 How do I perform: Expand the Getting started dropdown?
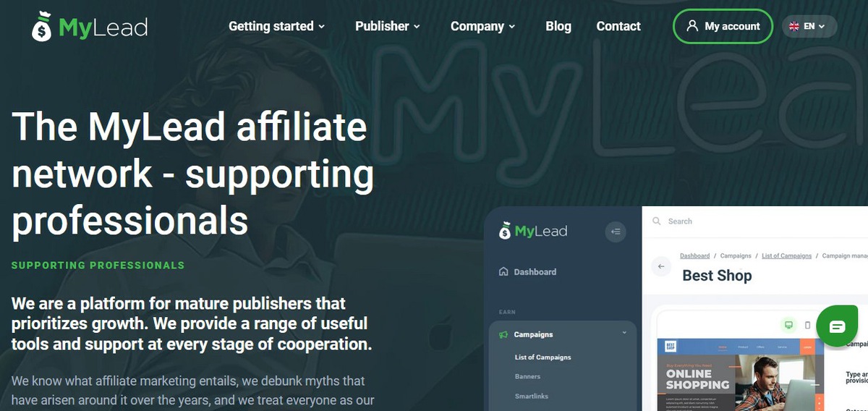(x=277, y=26)
